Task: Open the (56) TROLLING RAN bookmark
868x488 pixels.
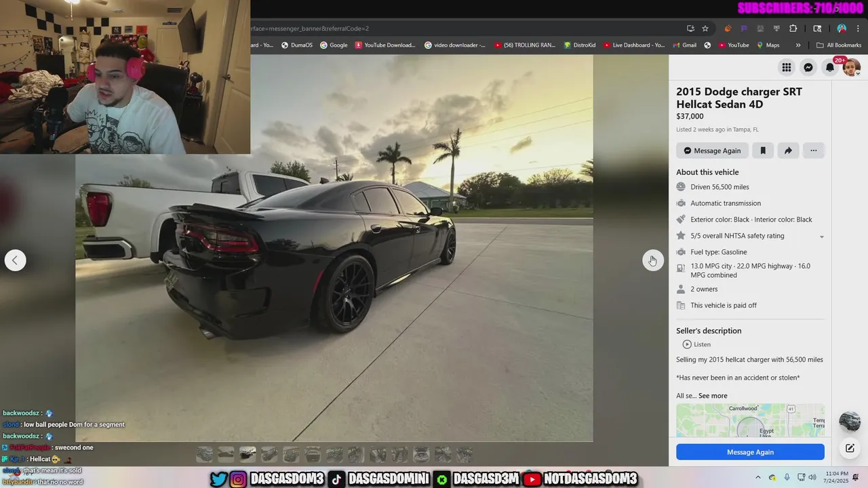Action: coord(525,45)
